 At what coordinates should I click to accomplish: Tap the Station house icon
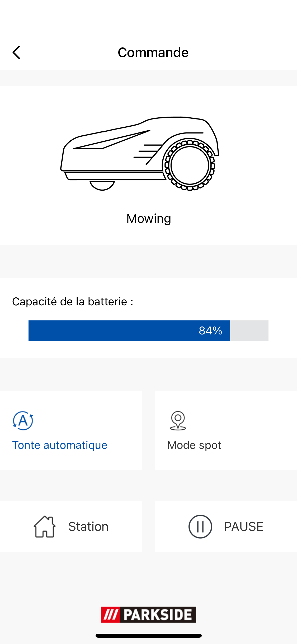(x=45, y=527)
